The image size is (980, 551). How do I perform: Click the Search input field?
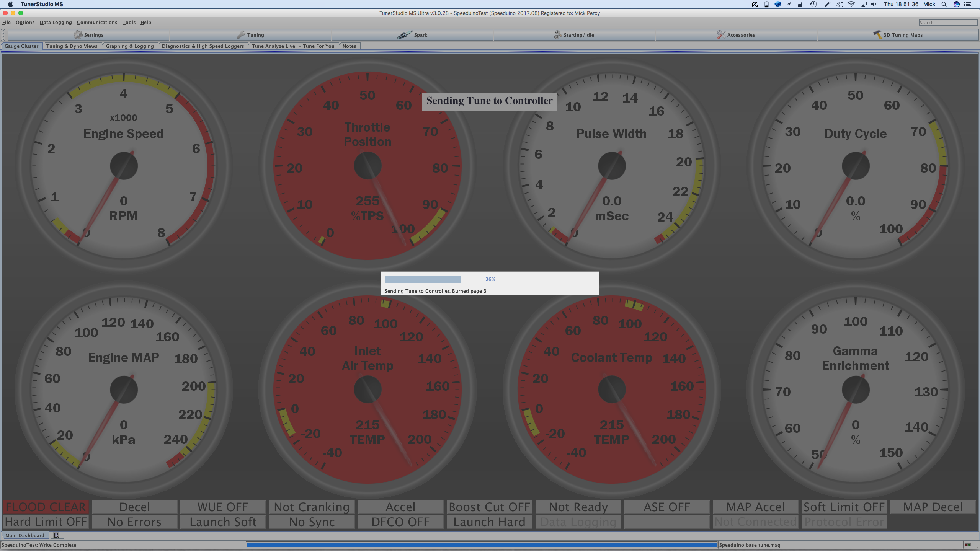[x=948, y=23]
